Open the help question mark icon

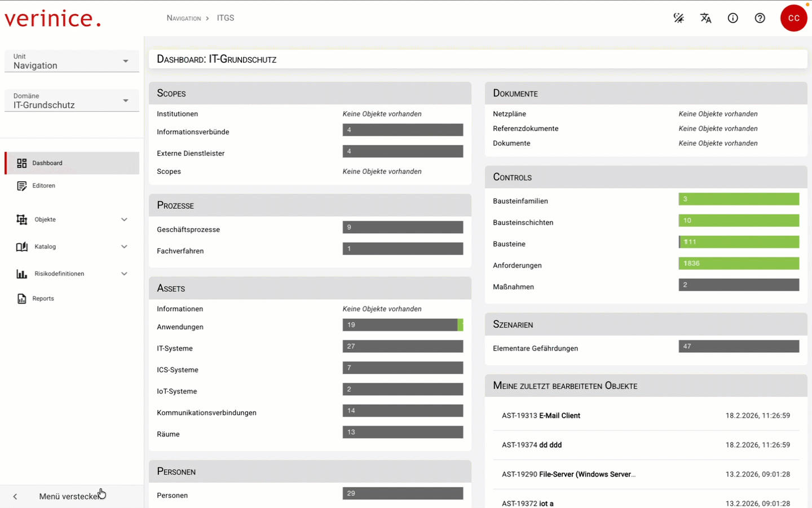(760, 18)
